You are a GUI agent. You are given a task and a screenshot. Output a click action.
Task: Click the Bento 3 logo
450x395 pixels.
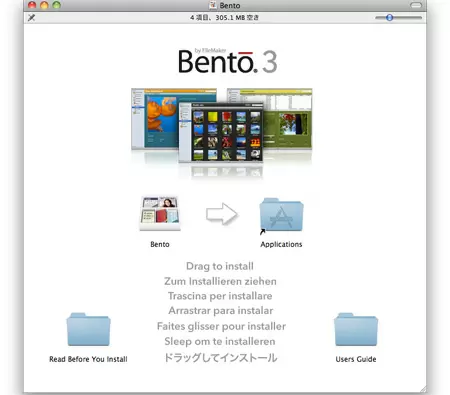[228, 61]
